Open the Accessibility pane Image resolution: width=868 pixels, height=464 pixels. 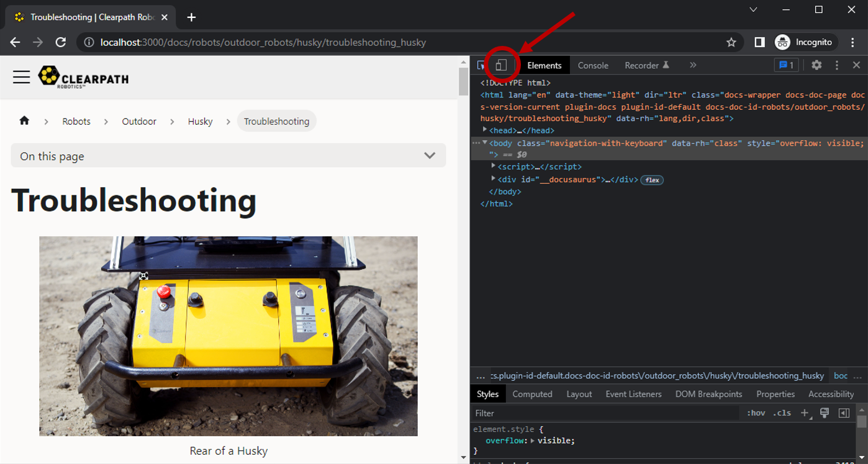(x=831, y=394)
